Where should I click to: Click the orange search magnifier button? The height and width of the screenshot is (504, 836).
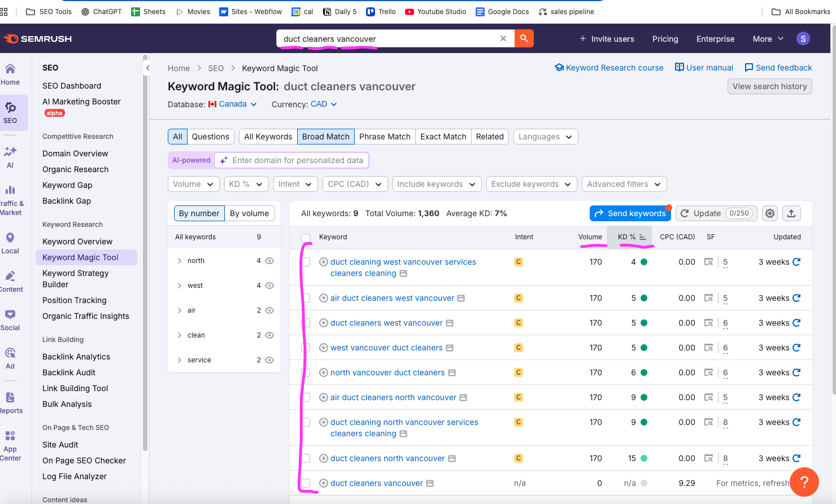click(x=524, y=38)
